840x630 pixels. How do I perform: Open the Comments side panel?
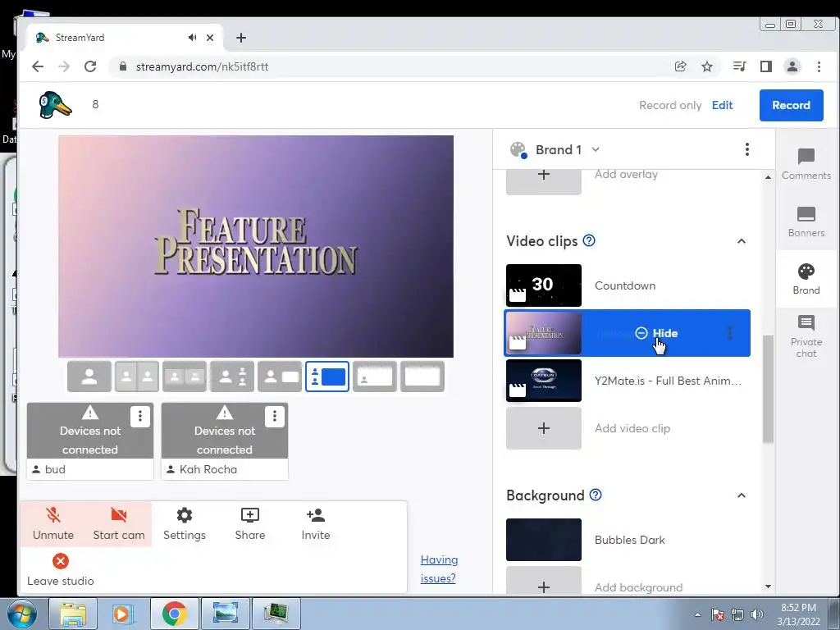(x=806, y=164)
